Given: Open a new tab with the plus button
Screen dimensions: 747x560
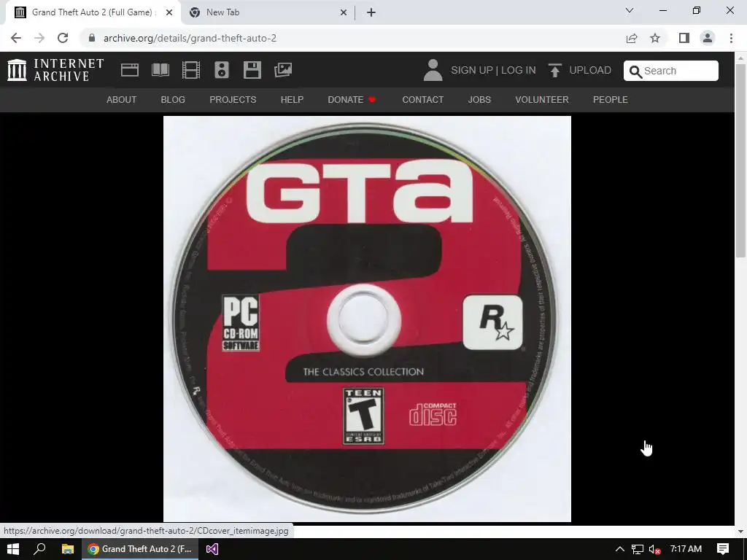Looking at the screenshot, I should (x=371, y=12).
